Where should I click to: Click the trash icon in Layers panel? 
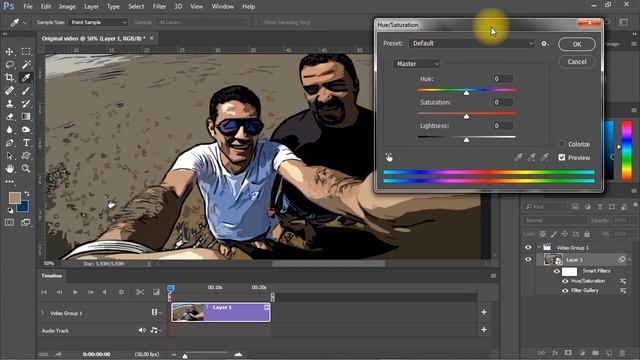622,353
